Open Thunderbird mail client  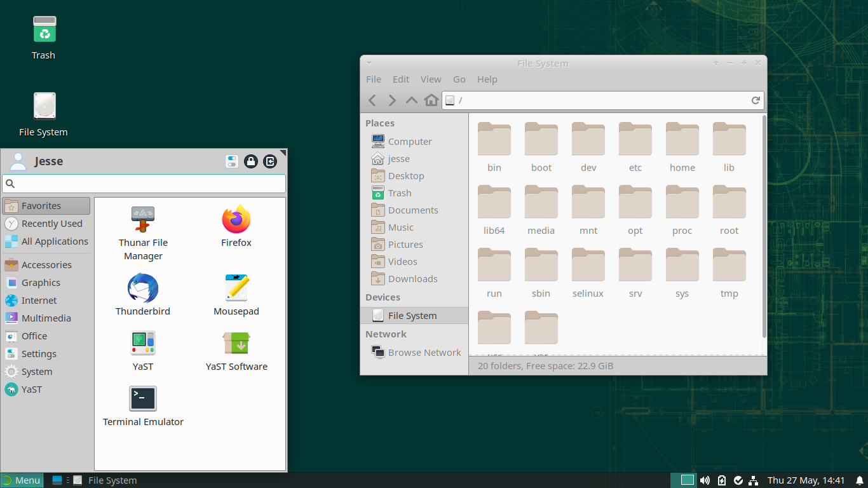(x=143, y=295)
